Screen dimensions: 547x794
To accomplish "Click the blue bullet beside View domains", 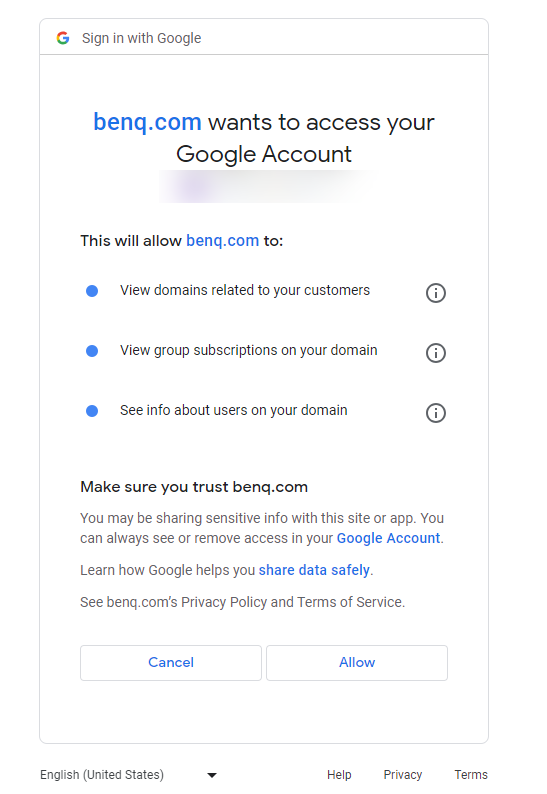I will [92, 291].
